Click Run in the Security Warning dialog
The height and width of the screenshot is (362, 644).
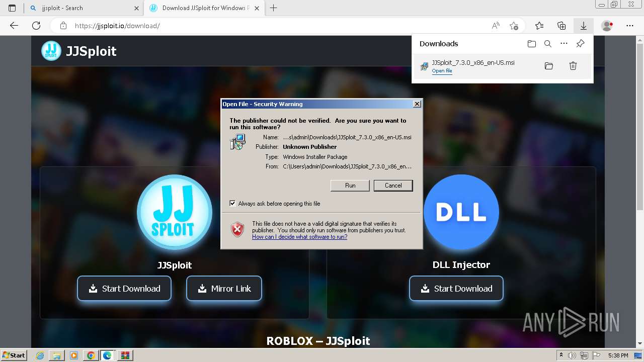(350, 186)
